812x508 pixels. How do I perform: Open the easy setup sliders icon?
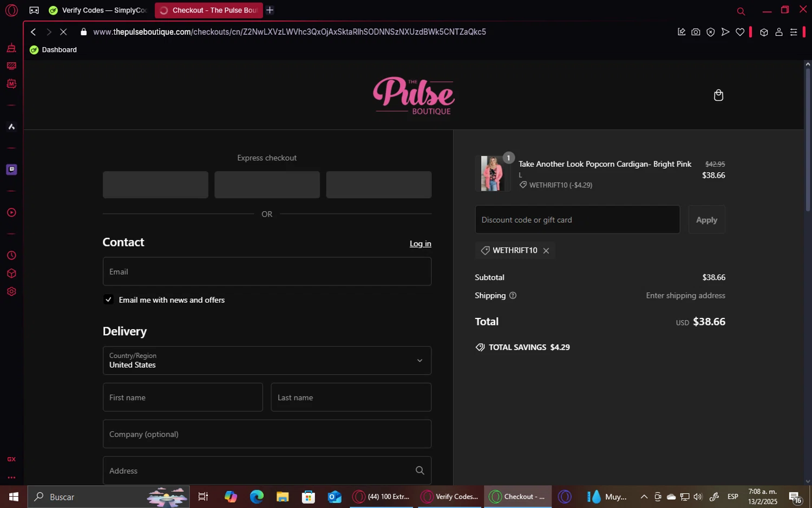[x=793, y=32]
